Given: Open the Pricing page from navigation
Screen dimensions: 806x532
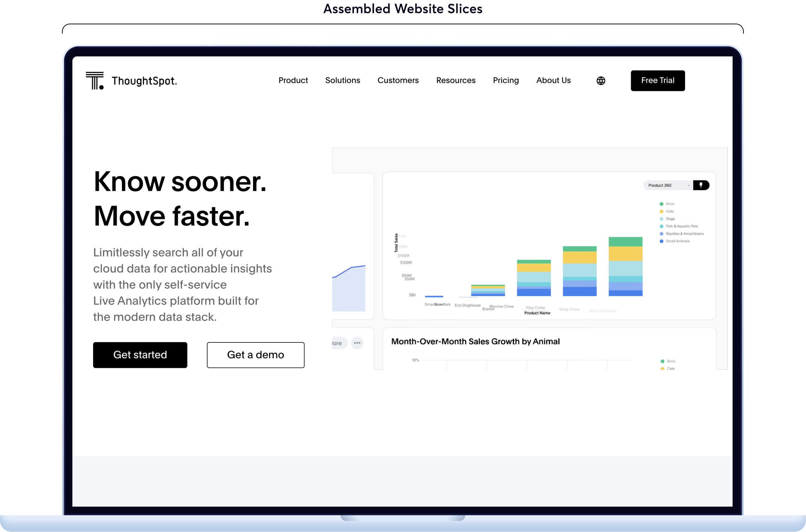Looking at the screenshot, I should click(x=506, y=81).
